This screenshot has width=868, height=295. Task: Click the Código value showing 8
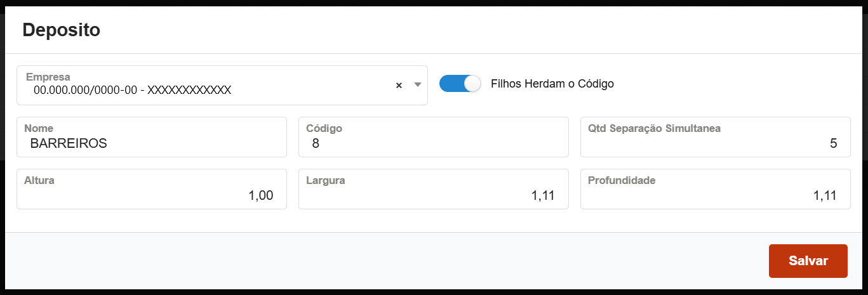coord(316,143)
